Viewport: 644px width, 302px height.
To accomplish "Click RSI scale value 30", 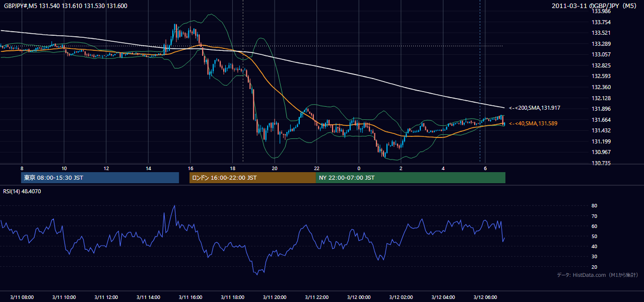I will click(x=595, y=256).
